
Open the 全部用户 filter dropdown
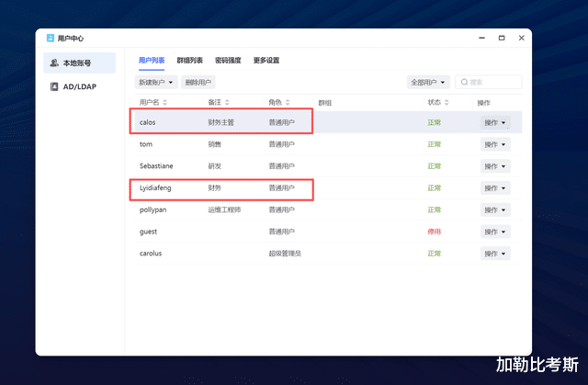[x=428, y=82]
